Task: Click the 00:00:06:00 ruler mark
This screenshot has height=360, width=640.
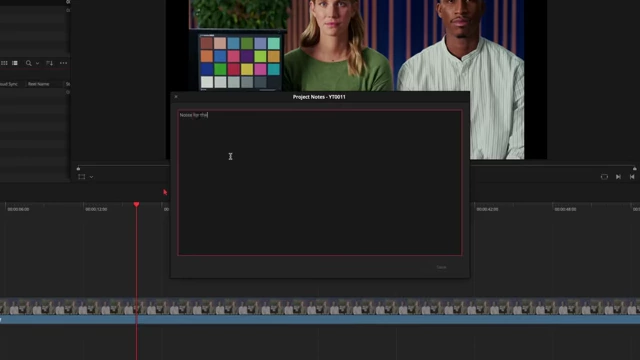Action: point(18,209)
